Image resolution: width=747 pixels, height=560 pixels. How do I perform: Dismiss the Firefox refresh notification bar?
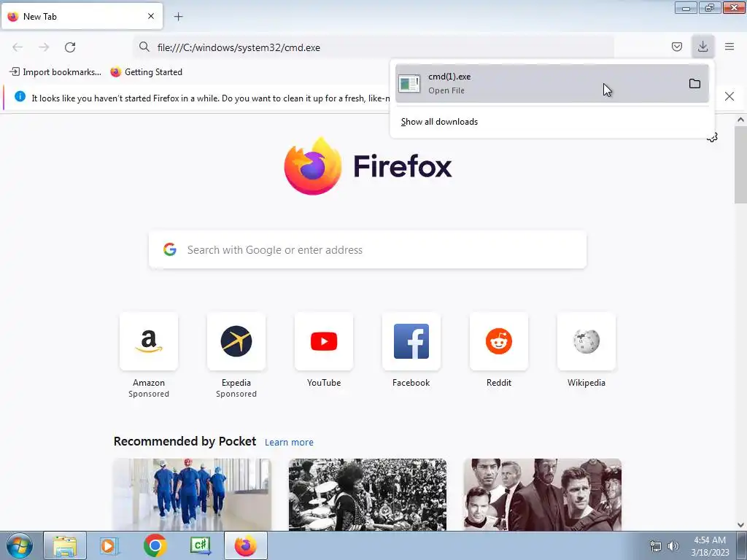(x=729, y=97)
